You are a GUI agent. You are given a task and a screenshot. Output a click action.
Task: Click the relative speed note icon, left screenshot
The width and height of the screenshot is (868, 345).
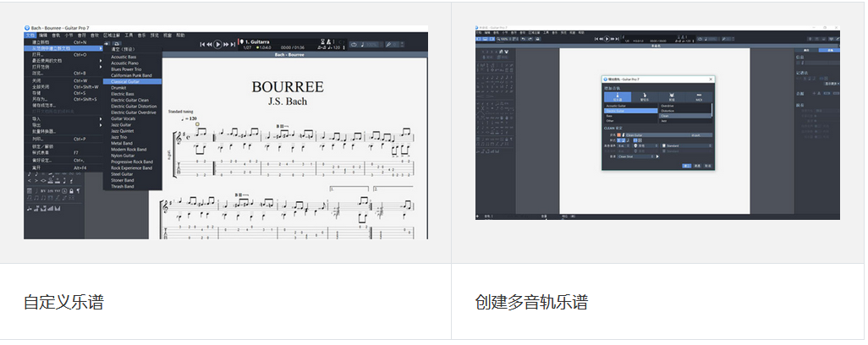[363, 44]
